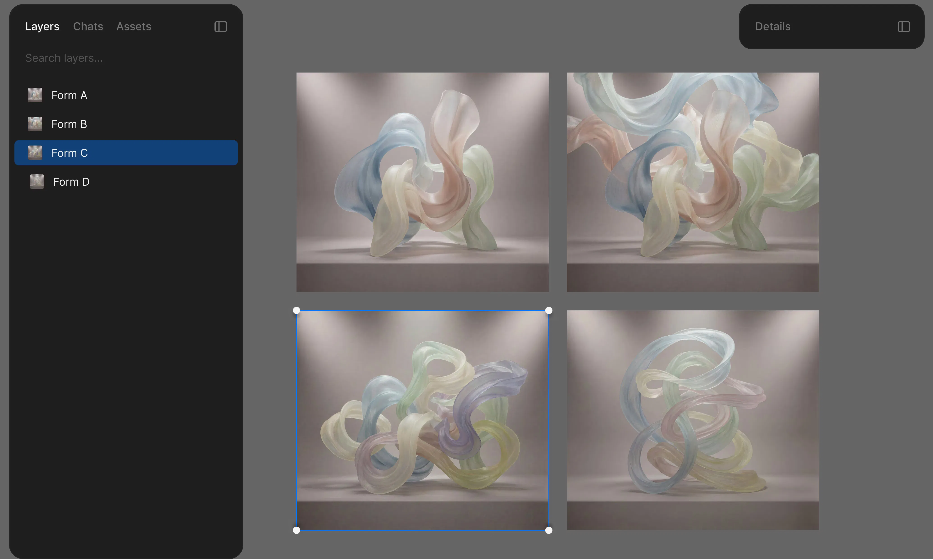Screen dimensions: 933x560
Task: Click the Details panel title
Action: pos(773,26)
